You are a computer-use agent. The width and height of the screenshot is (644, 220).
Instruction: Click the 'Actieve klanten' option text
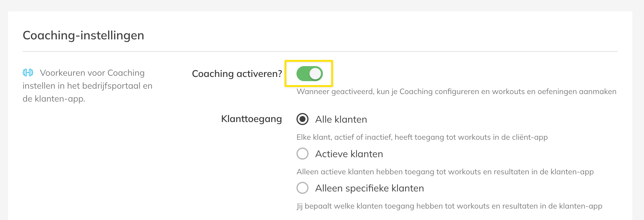coord(349,154)
